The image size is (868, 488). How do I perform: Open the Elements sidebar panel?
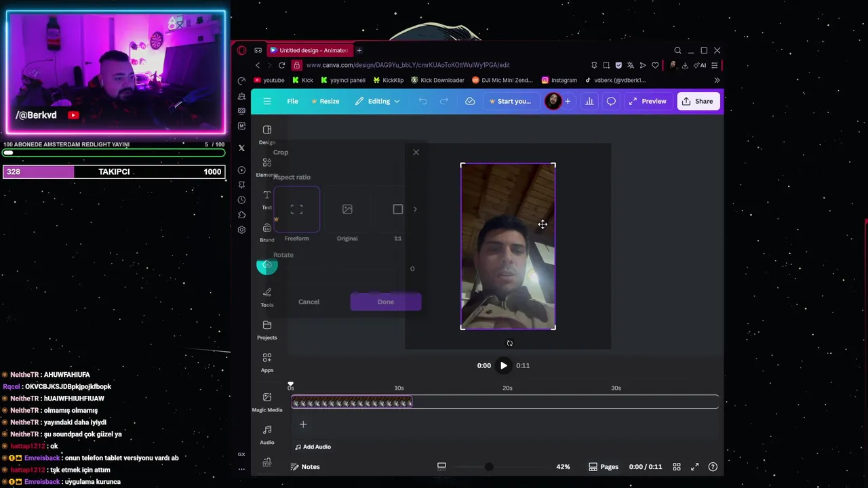tap(267, 167)
